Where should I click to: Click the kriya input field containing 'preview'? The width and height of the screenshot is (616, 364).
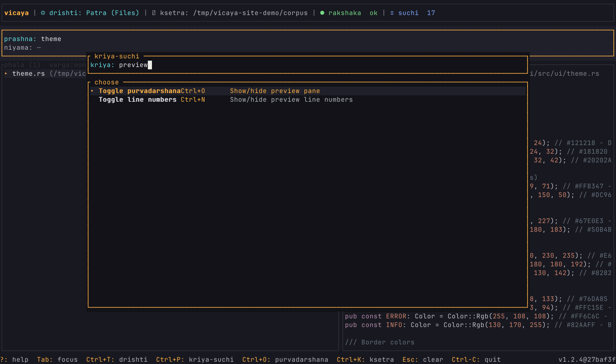(x=308, y=65)
